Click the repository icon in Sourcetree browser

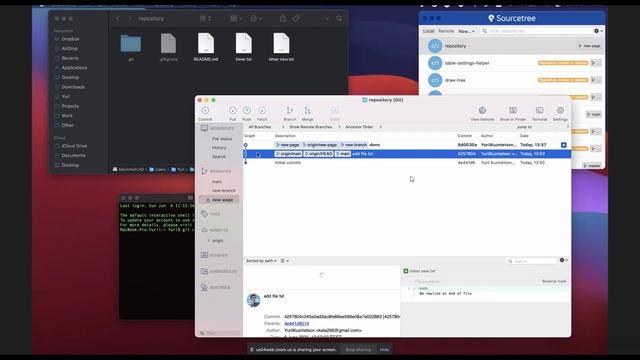coord(435,46)
